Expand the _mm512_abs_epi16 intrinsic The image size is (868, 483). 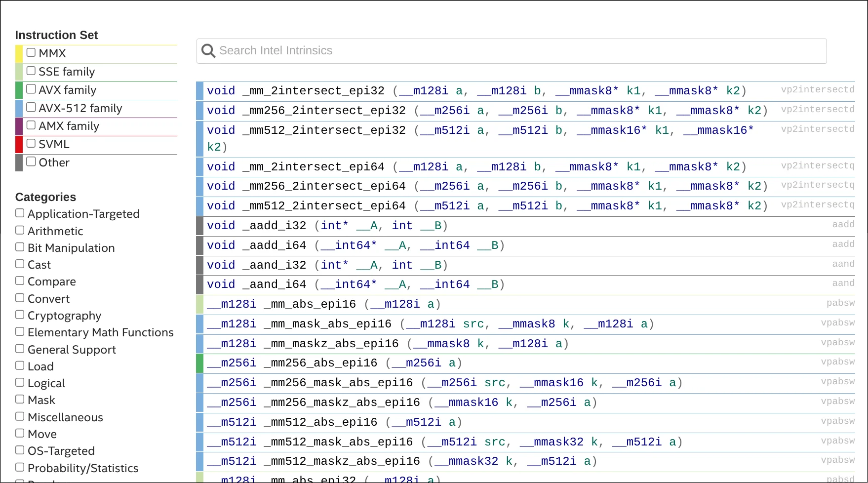click(525, 422)
